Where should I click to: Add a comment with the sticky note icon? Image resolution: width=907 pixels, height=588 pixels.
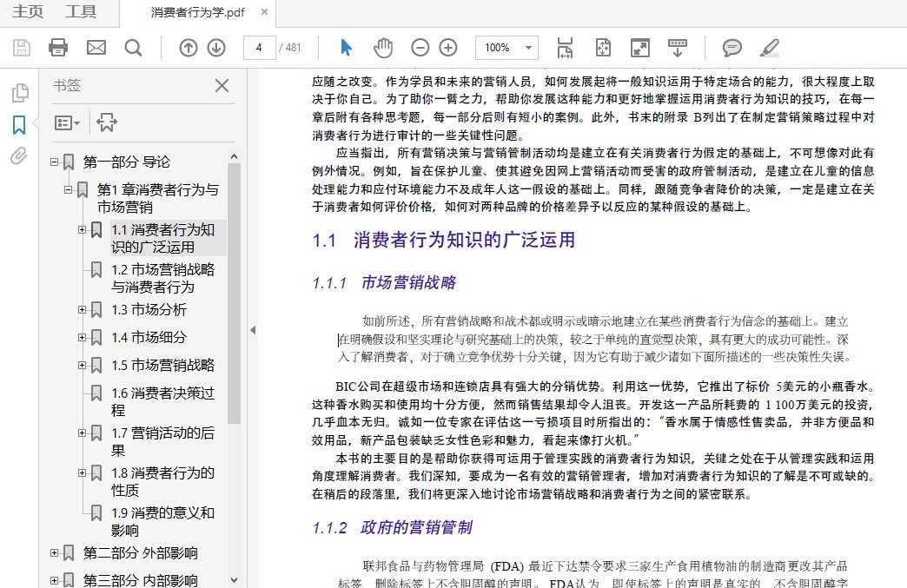point(732,48)
